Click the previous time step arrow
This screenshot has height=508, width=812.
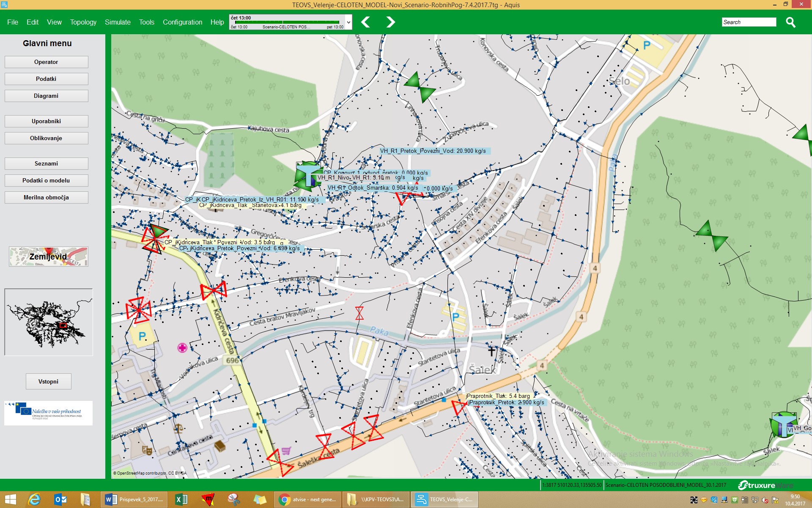(366, 22)
